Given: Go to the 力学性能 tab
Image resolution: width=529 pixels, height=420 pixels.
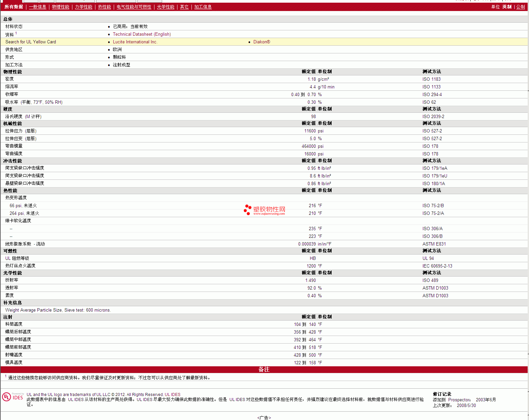Looking at the screenshot, I should (x=83, y=7).
